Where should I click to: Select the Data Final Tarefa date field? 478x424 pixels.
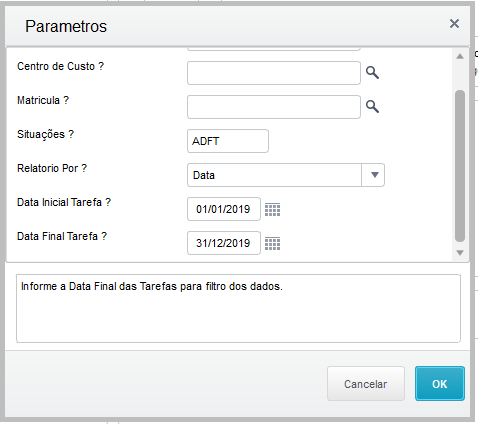[x=224, y=243]
